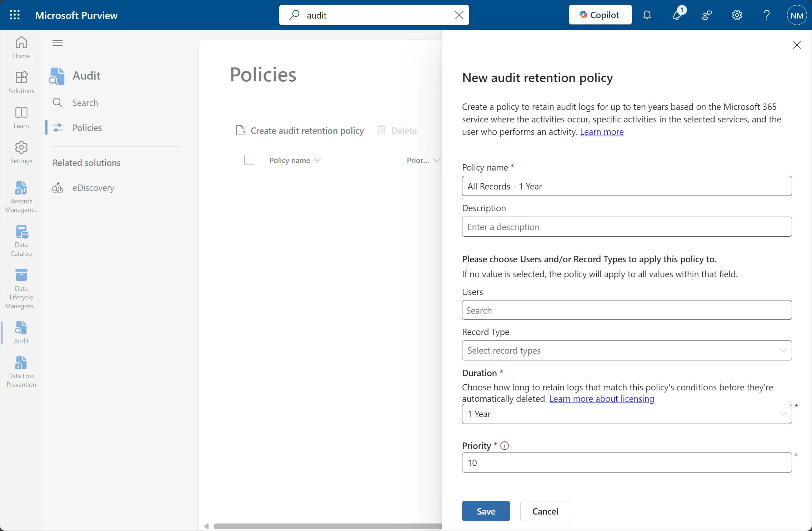Sort by the Policy name column chevron

tap(318, 160)
